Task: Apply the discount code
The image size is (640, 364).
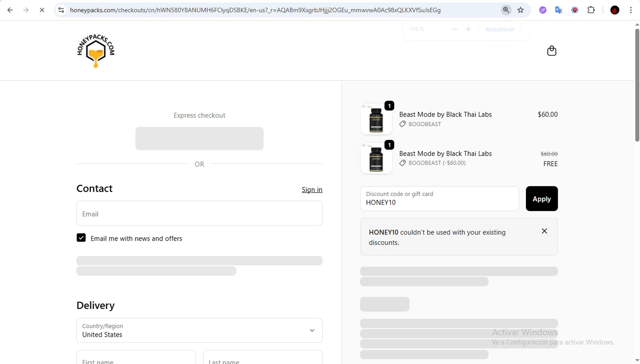Action: 541,198
